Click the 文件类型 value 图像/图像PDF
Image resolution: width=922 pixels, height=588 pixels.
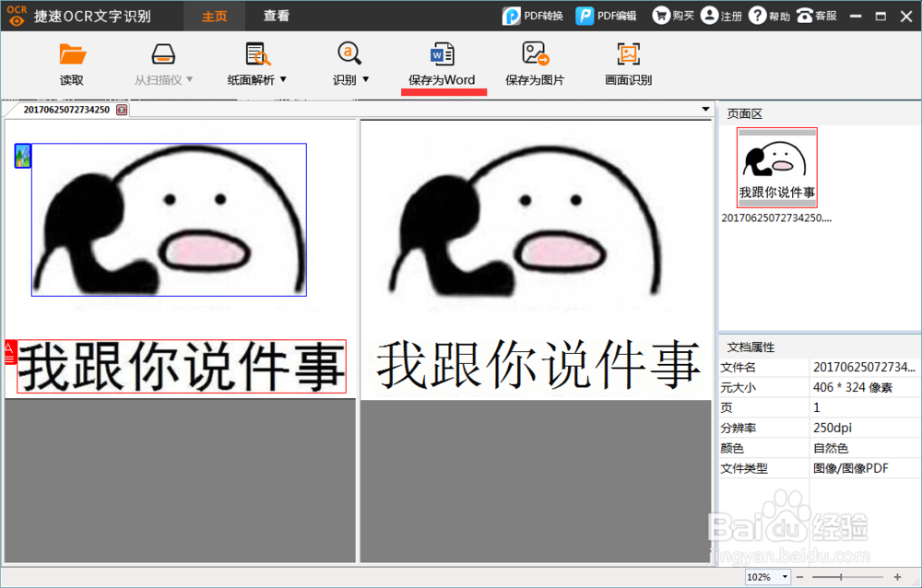(x=851, y=468)
